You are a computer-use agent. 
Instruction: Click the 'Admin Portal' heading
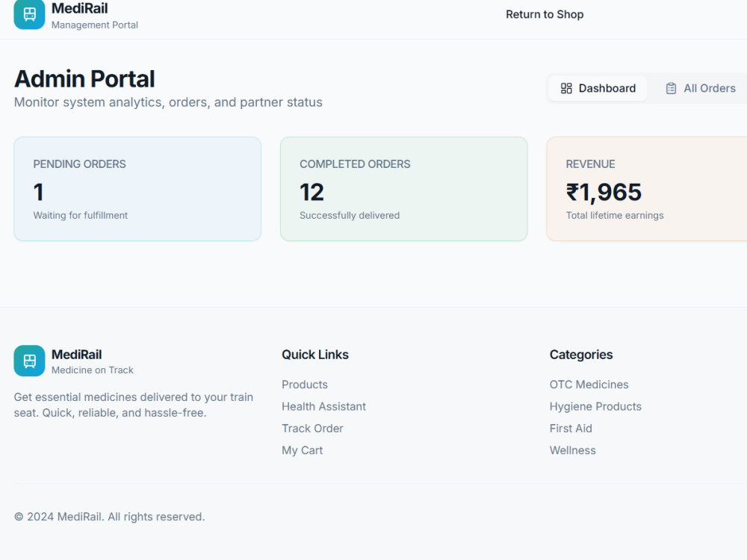pyautogui.click(x=84, y=78)
